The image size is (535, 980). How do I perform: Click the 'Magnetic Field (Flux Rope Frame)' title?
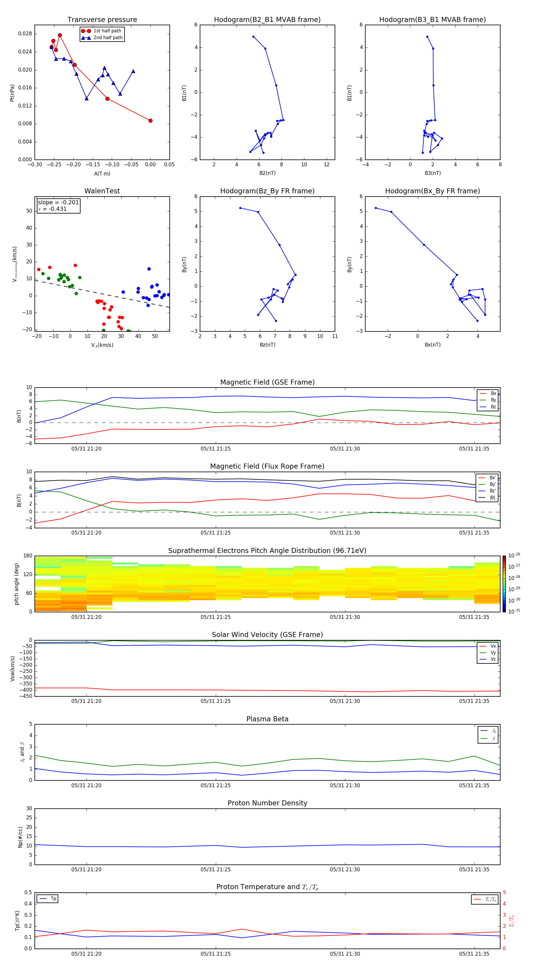(267, 466)
